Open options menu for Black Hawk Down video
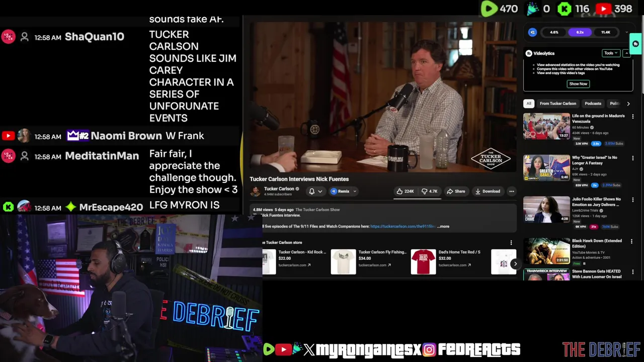 click(x=632, y=241)
